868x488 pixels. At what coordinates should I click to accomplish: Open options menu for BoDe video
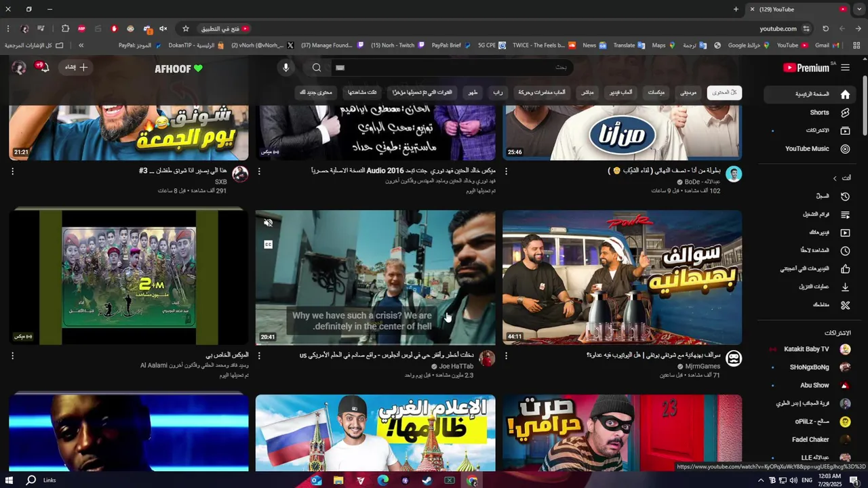click(506, 171)
